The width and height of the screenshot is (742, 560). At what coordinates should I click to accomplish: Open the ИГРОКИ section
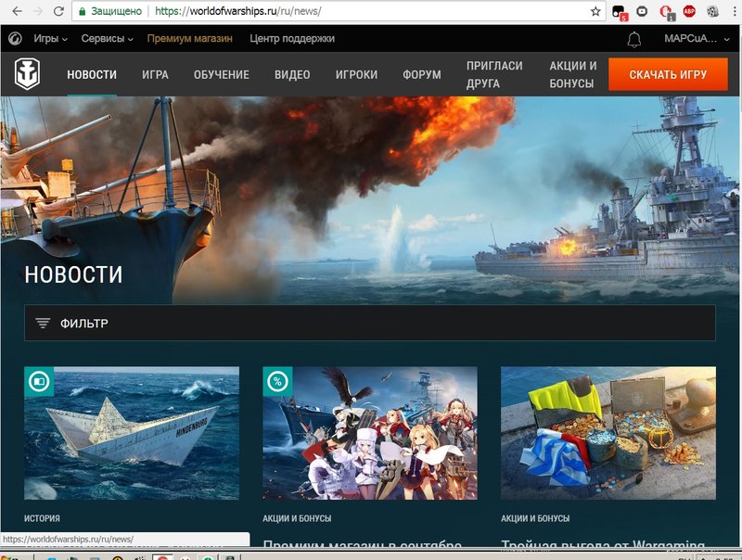pos(356,75)
